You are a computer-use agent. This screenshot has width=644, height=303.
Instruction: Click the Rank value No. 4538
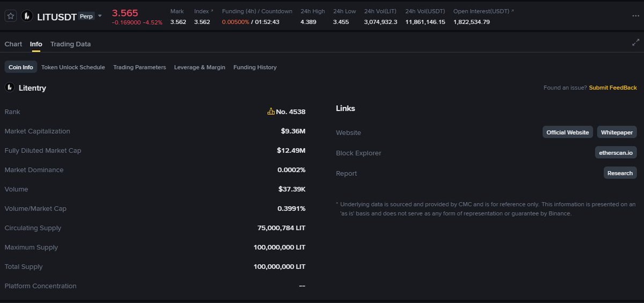click(290, 112)
